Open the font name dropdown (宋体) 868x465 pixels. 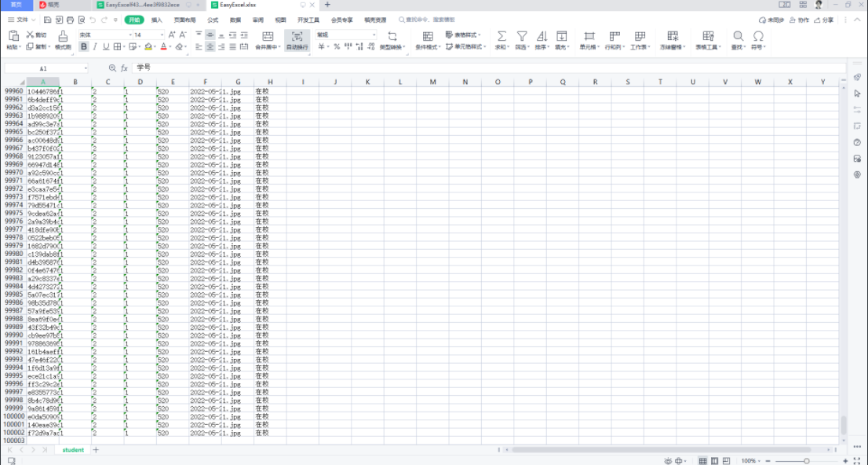(x=130, y=35)
